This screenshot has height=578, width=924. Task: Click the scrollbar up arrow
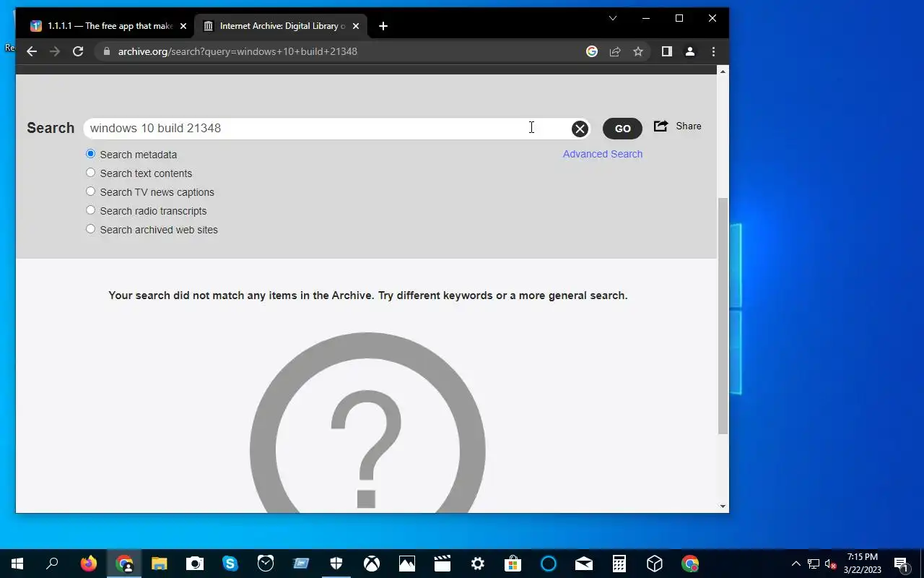tap(723, 71)
